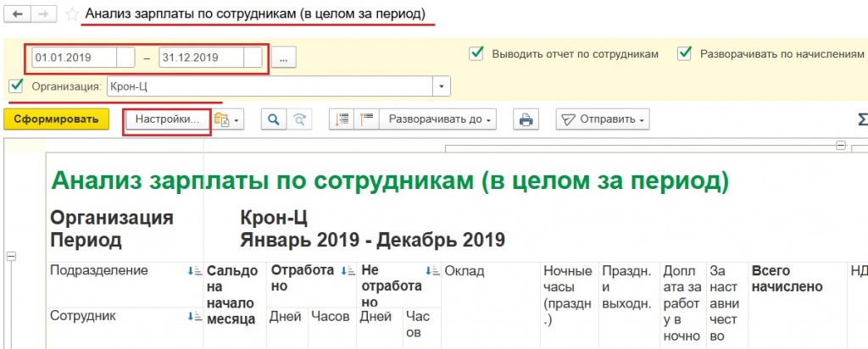Click 'Январь 2019 - Декабрь 2019' period text
This screenshot has height=349, width=868.
click(x=373, y=240)
